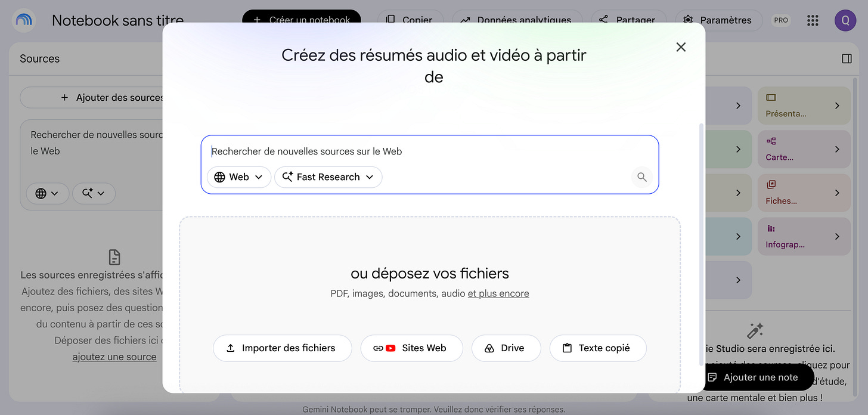The image size is (868, 415).
Task: Click the Drive button
Action: tap(506, 348)
